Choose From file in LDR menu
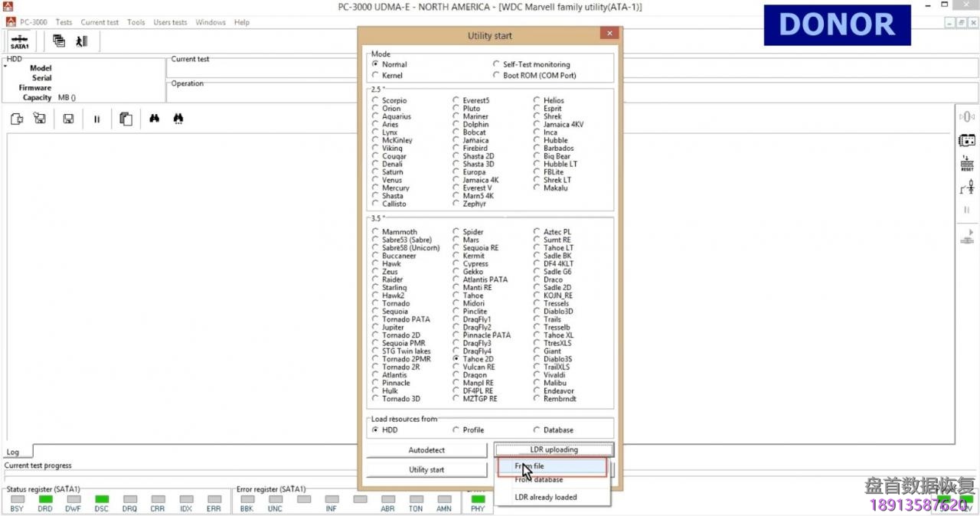The height and width of the screenshot is (516, 980). (552, 465)
